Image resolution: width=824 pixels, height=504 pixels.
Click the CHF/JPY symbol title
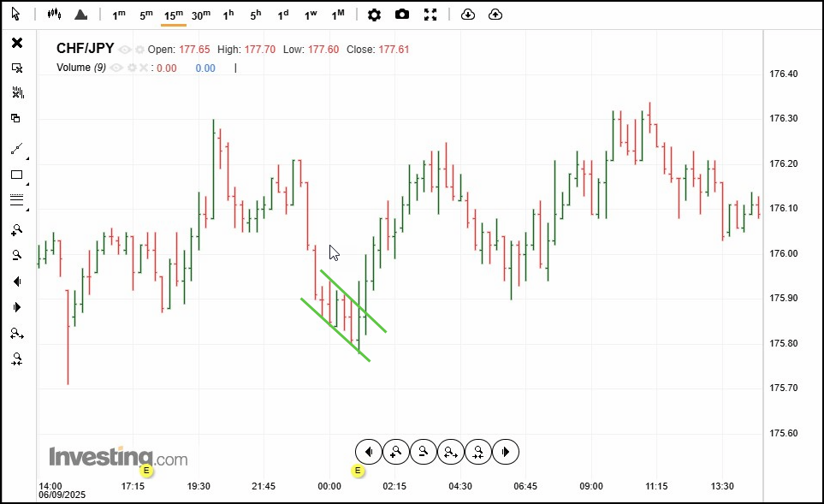click(85, 49)
